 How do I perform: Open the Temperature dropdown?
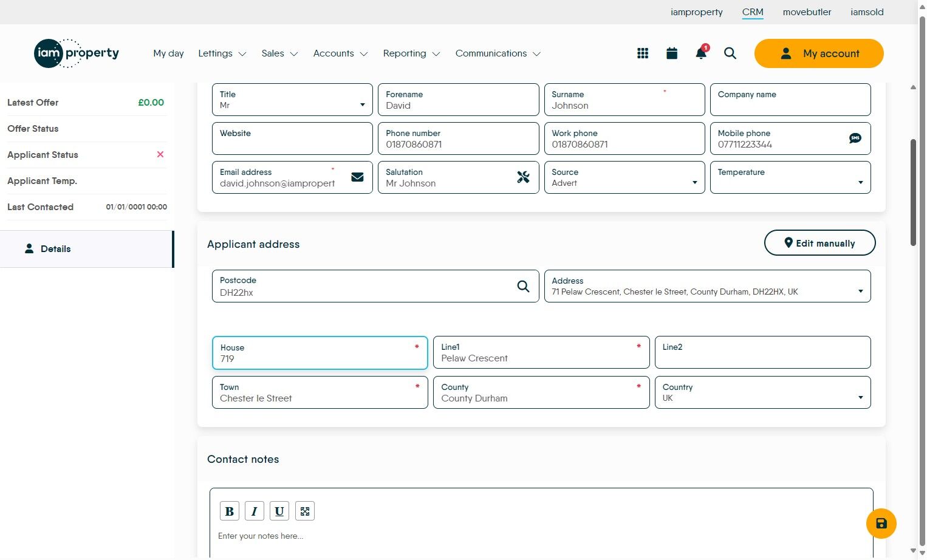pyautogui.click(x=790, y=178)
